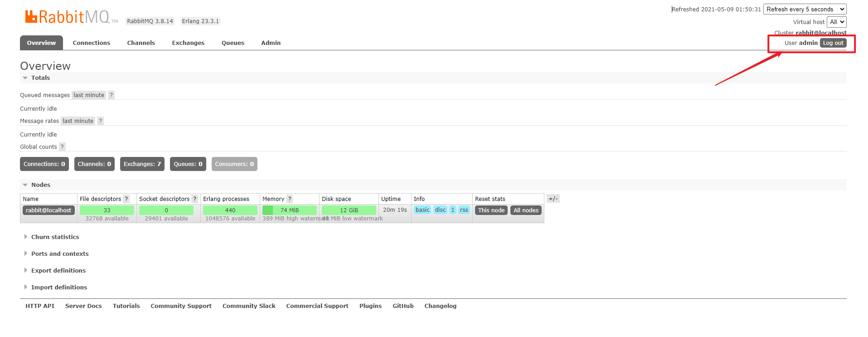Click the Exchanges: 7 count button
This screenshot has width=868, height=337.
coord(142,164)
